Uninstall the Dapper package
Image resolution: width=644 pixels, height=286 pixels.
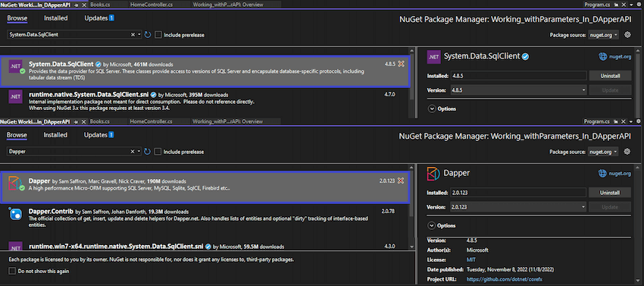pos(609,193)
